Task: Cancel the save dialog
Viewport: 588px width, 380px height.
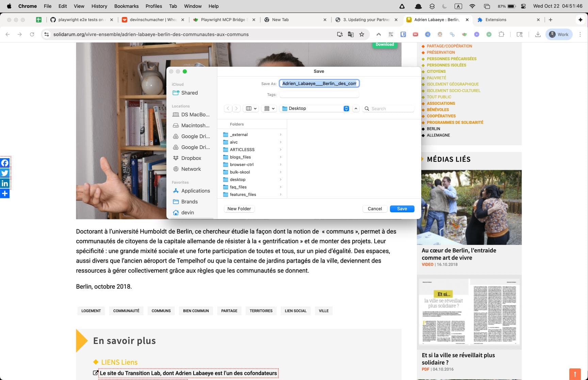Action: pyautogui.click(x=375, y=209)
